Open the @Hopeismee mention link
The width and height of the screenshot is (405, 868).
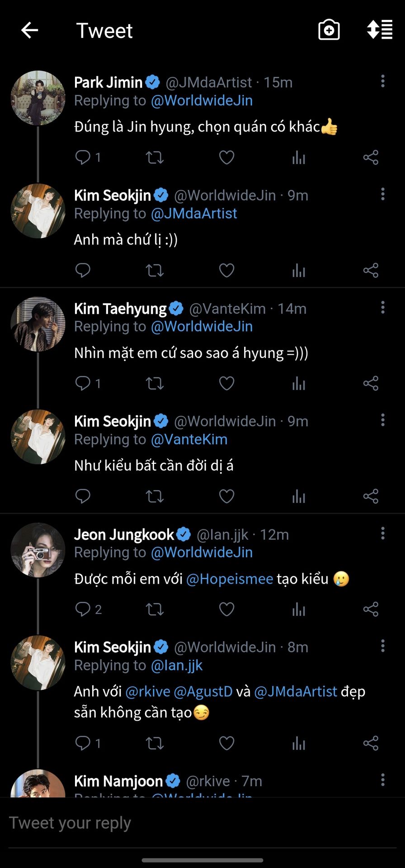pos(230,579)
